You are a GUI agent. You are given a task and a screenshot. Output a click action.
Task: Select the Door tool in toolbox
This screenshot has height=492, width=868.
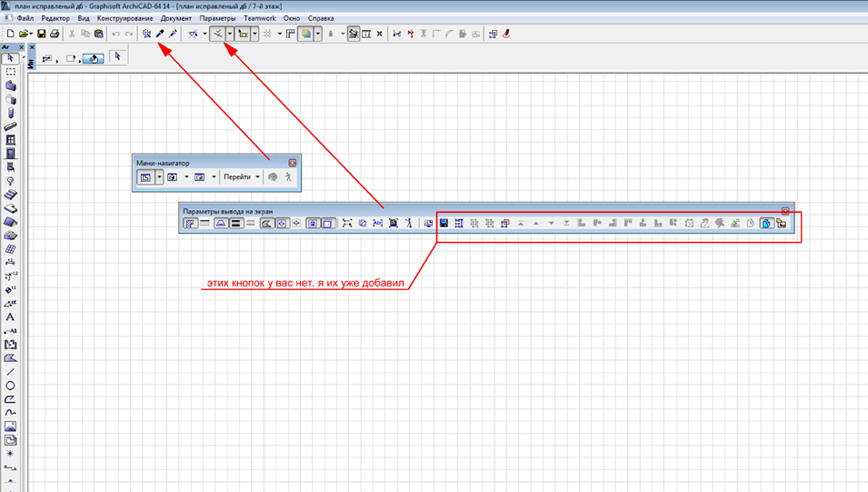tap(10, 153)
